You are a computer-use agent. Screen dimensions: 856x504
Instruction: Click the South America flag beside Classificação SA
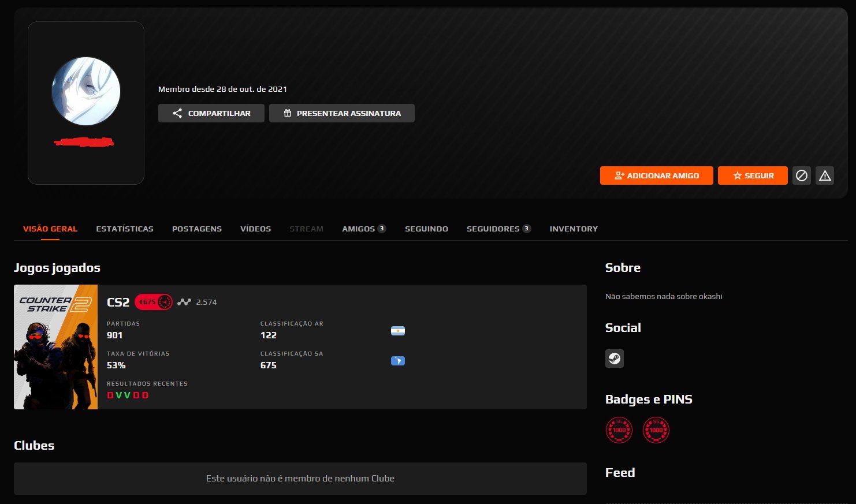click(398, 361)
